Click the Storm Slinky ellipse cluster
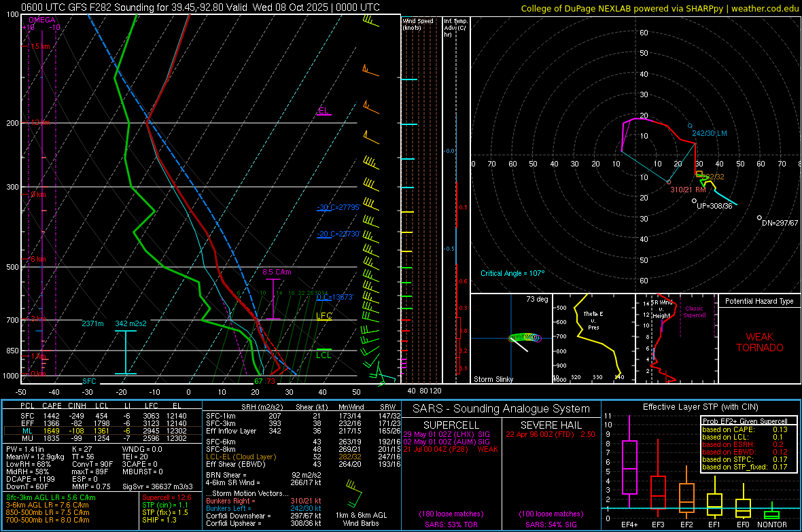 (525, 338)
